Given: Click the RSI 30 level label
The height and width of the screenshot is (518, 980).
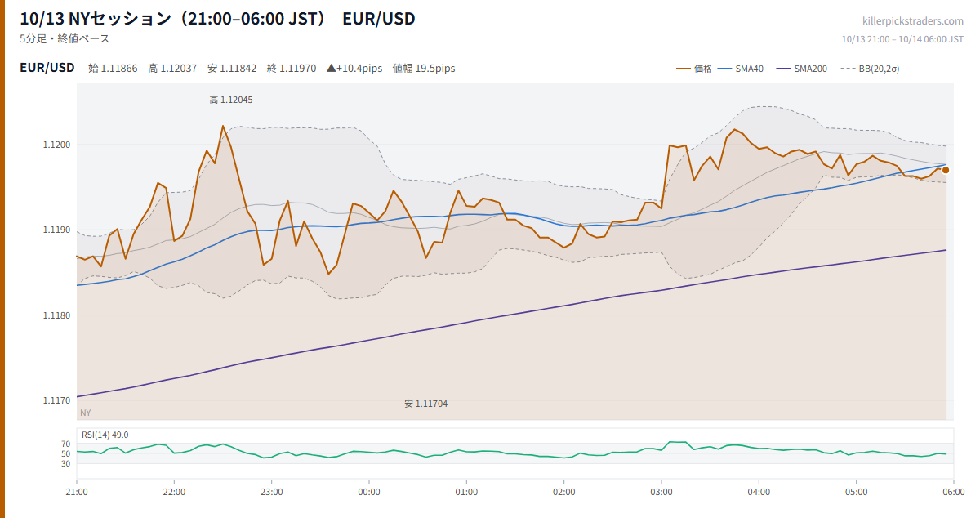Looking at the screenshot, I should [x=66, y=463].
